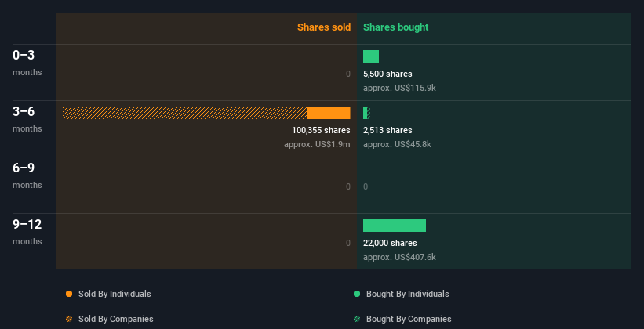Screen dimensions: 644x329
Task: Click the Shares sold column header
Action: pyautogui.click(x=324, y=27)
